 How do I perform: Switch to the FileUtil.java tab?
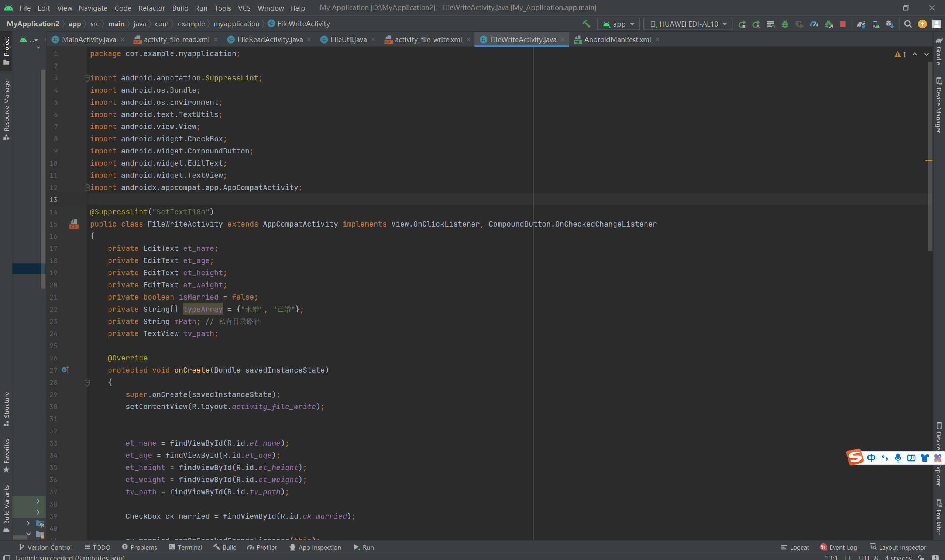click(x=348, y=39)
